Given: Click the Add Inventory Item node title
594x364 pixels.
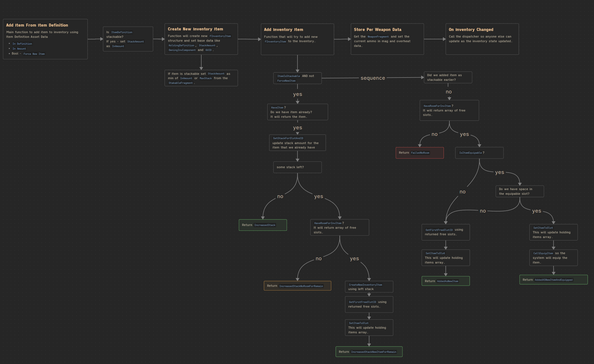Looking at the screenshot, I should tap(283, 30).
